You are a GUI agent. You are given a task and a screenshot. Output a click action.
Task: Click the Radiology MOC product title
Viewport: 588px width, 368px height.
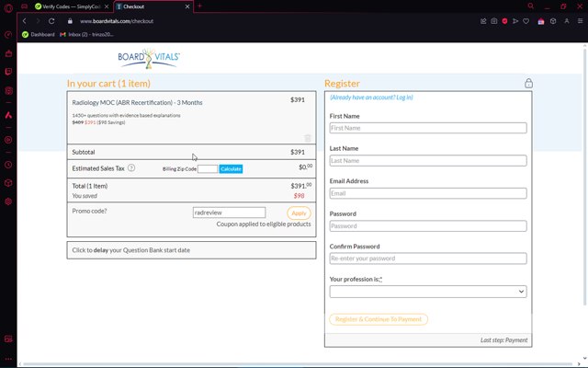137,102
